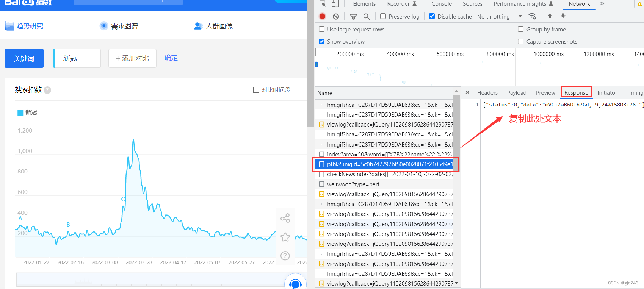Viewport: 644px width, 289px height.
Task: Open network conditions wifi icon
Action: tap(533, 16)
